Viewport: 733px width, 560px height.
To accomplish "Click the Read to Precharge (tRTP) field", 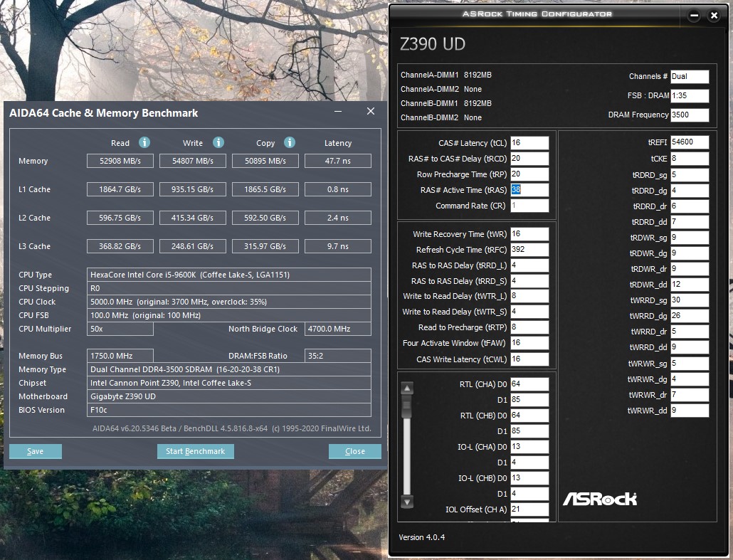I will click(529, 327).
